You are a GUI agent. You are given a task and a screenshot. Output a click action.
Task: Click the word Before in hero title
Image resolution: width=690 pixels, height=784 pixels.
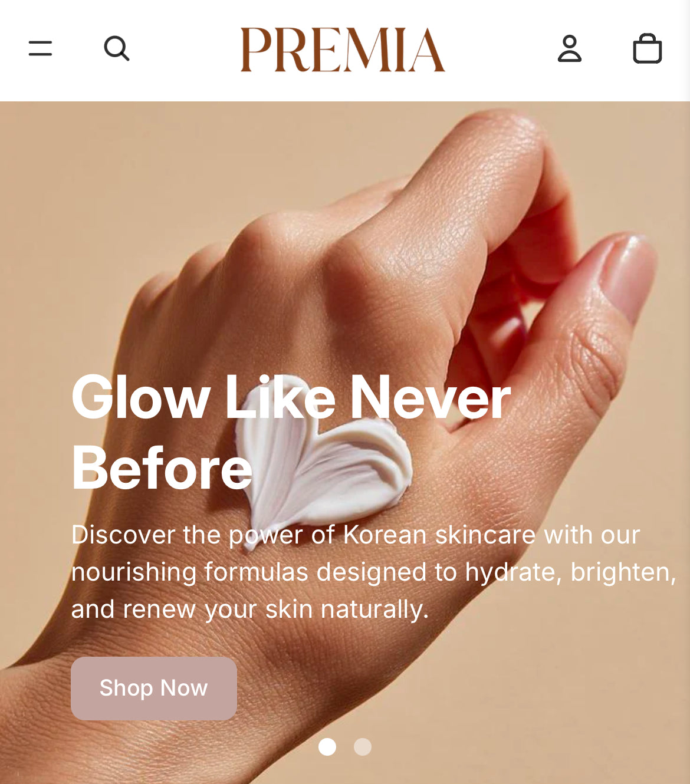click(162, 468)
